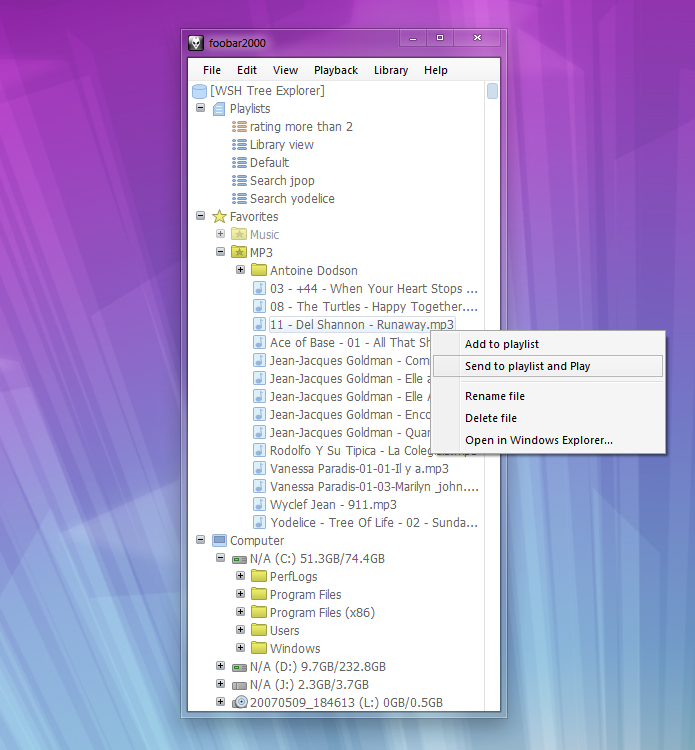
Task: Click the music note icon for '03 - +44'
Action: point(259,288)
